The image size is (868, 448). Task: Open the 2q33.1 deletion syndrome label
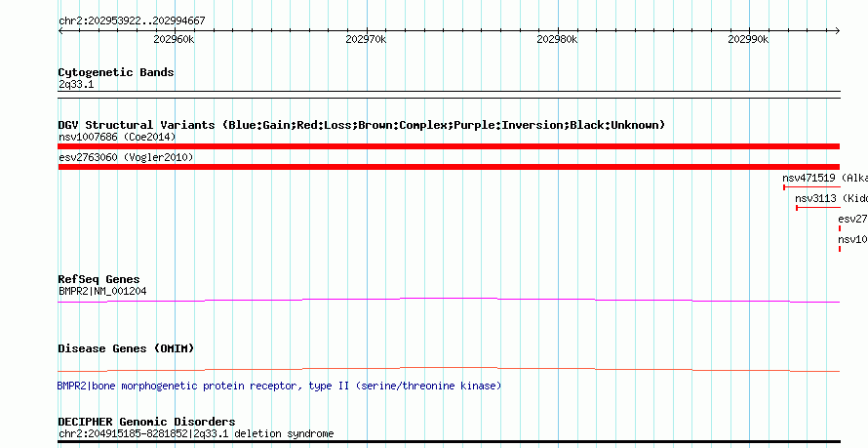click(196, 433)
